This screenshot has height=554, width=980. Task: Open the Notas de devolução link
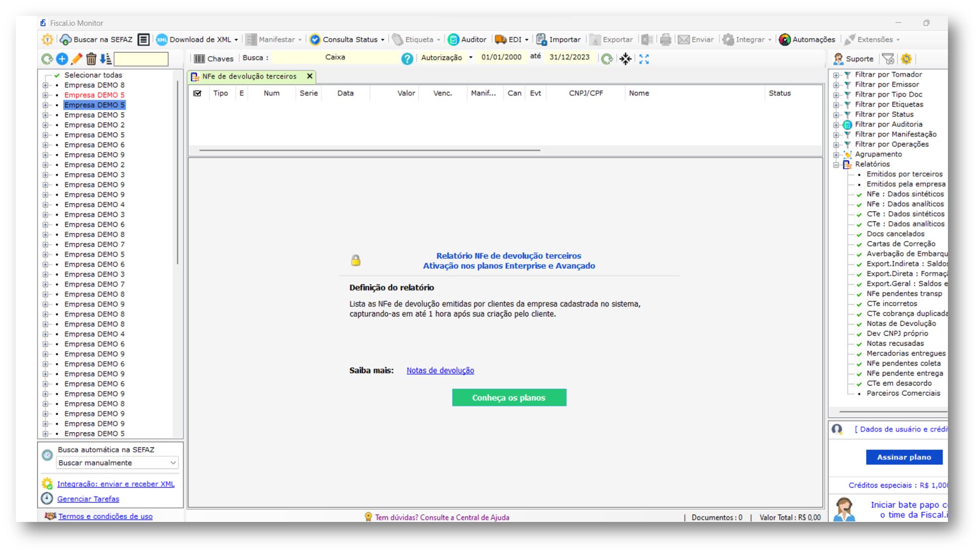(x=440, y=370)
